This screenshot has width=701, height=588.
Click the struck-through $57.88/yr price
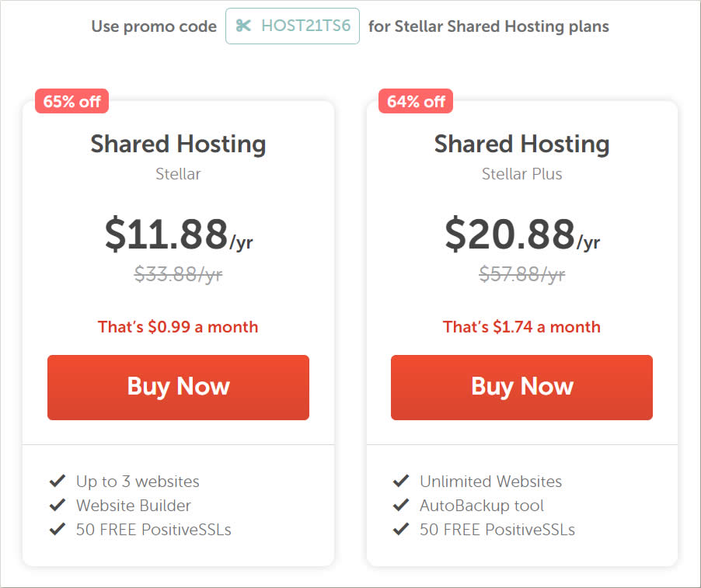click(x=521, y=273)
